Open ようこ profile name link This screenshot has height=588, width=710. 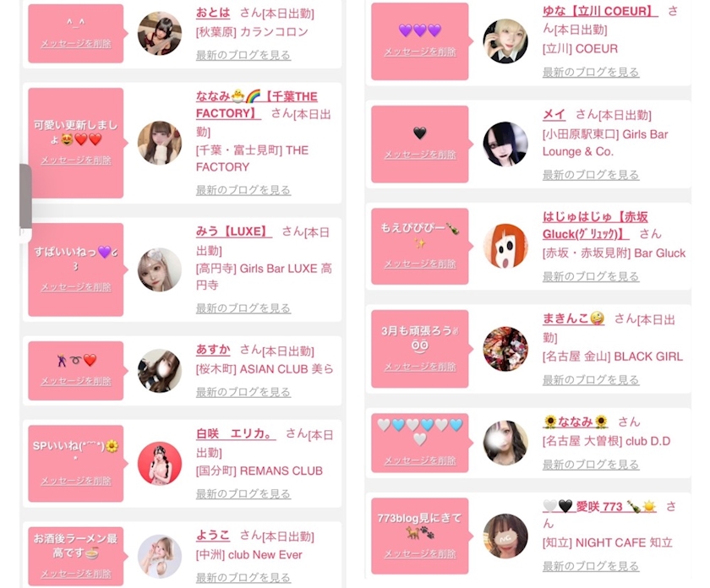point(213,535)
